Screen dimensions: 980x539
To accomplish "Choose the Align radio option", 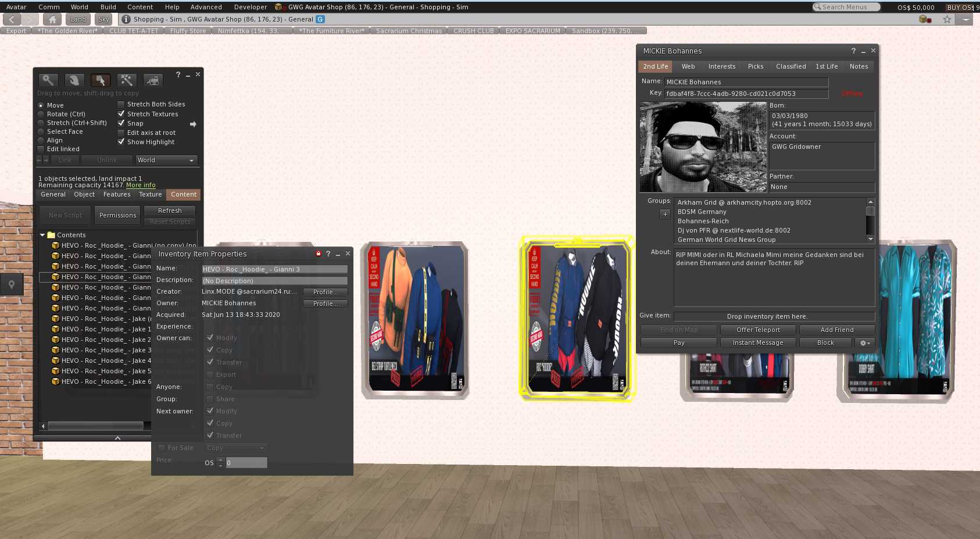I will [x=41, y=140].
